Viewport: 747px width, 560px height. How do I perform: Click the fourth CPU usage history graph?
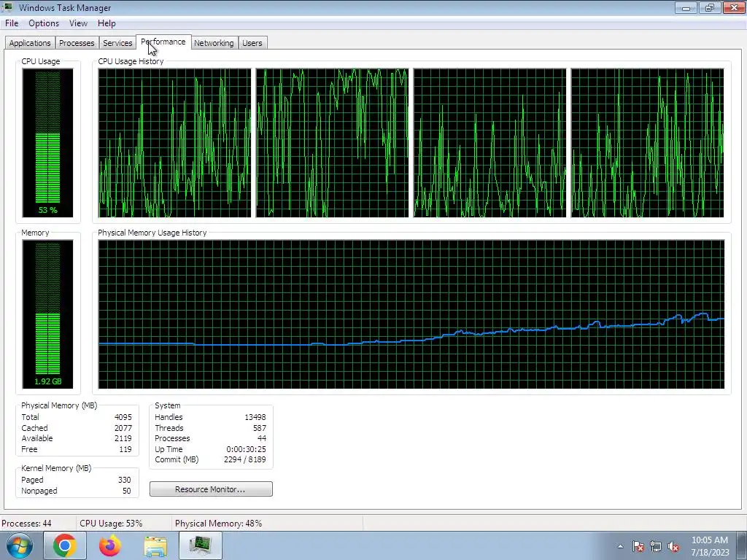click(648, 143)
